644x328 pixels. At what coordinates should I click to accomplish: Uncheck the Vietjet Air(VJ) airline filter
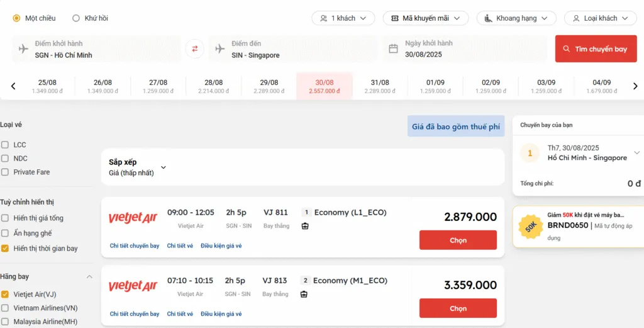tap(5, 294)
